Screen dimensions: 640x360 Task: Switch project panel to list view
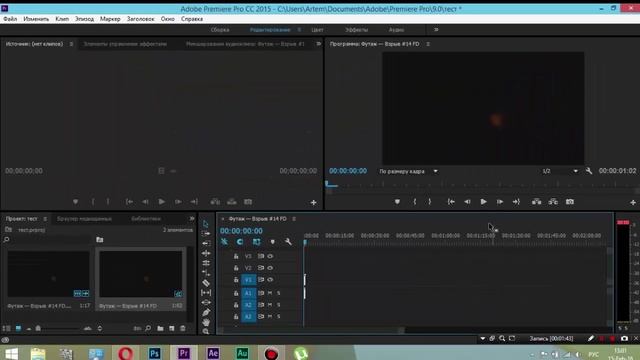pyautogui.click(x=7, y=328)
